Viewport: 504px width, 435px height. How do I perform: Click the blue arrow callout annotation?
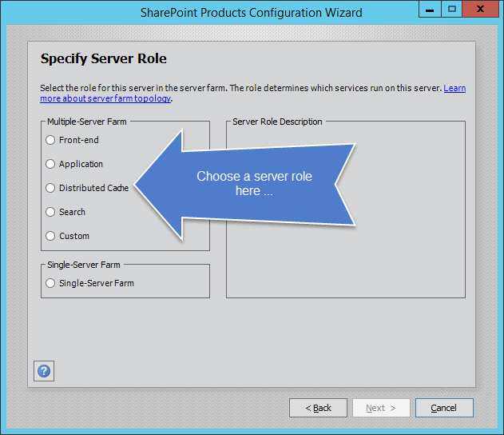(x=254, y=184)
